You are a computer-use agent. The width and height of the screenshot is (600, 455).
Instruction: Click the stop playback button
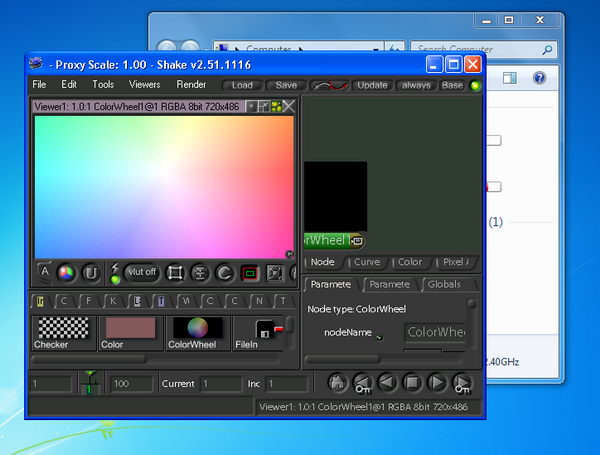(x=411, y=382)
